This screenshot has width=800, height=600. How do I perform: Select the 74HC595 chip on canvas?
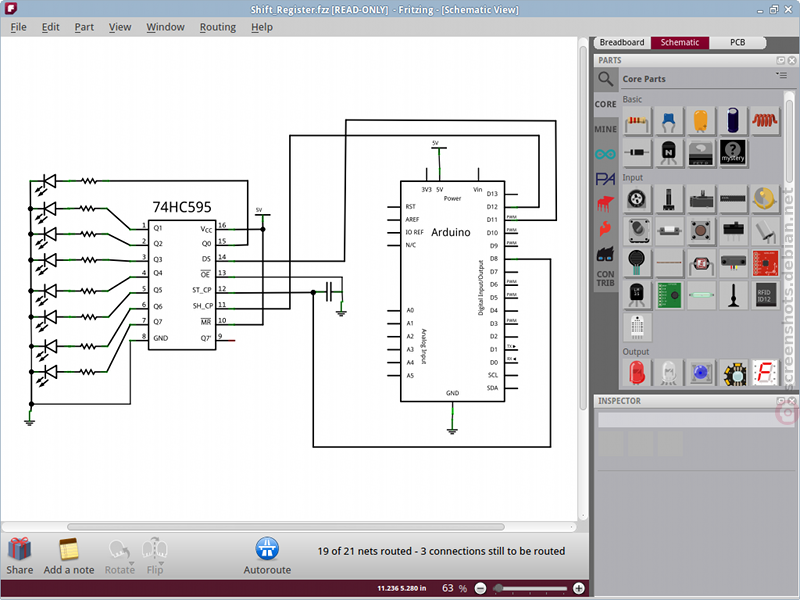tap(182, 285)
